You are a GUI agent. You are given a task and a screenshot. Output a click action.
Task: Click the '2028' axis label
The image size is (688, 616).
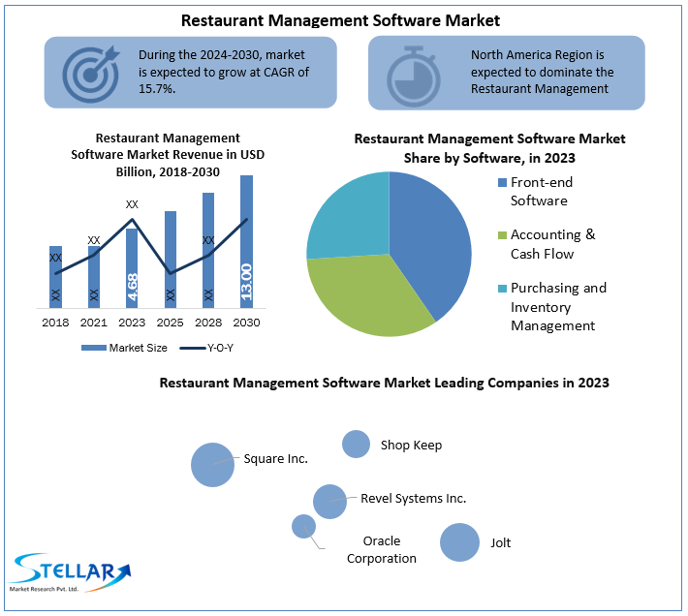click(x=208, y=323)
